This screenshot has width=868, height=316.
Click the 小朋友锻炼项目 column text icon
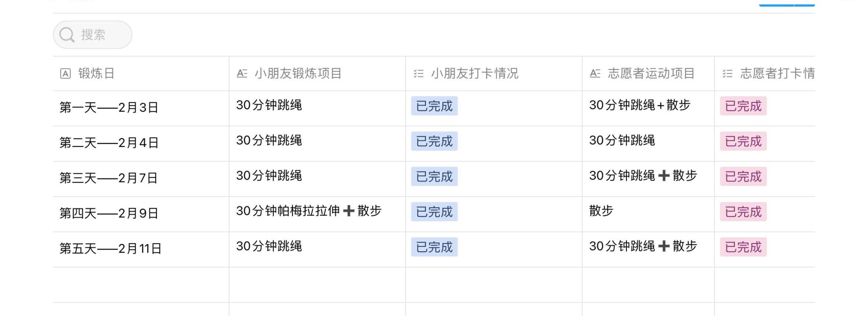pos(242,74)
